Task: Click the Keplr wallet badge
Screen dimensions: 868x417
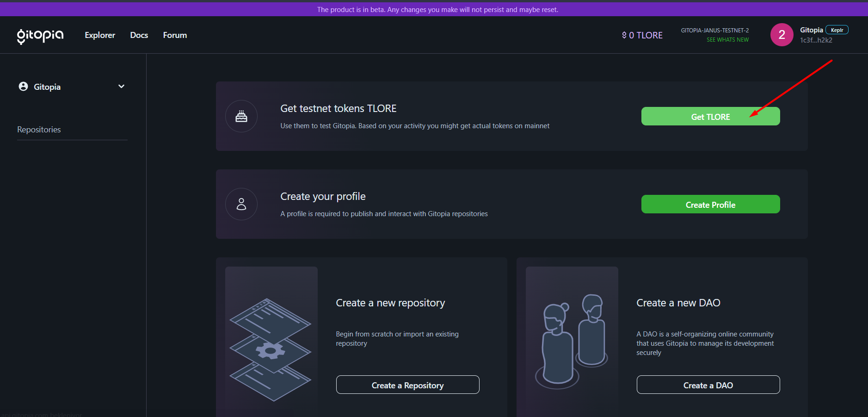Action: 837,30
